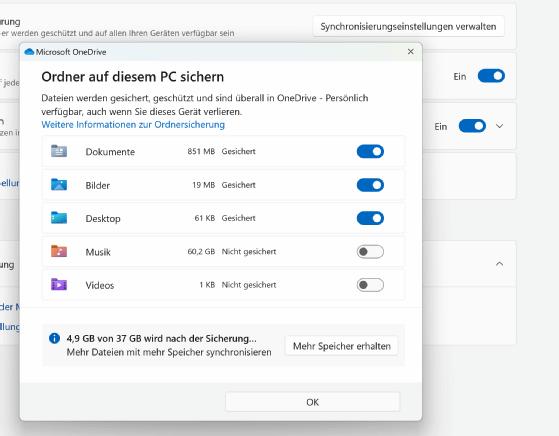
Task: Disable backup toggle for Bilder
Action: (x=370, y=185)
